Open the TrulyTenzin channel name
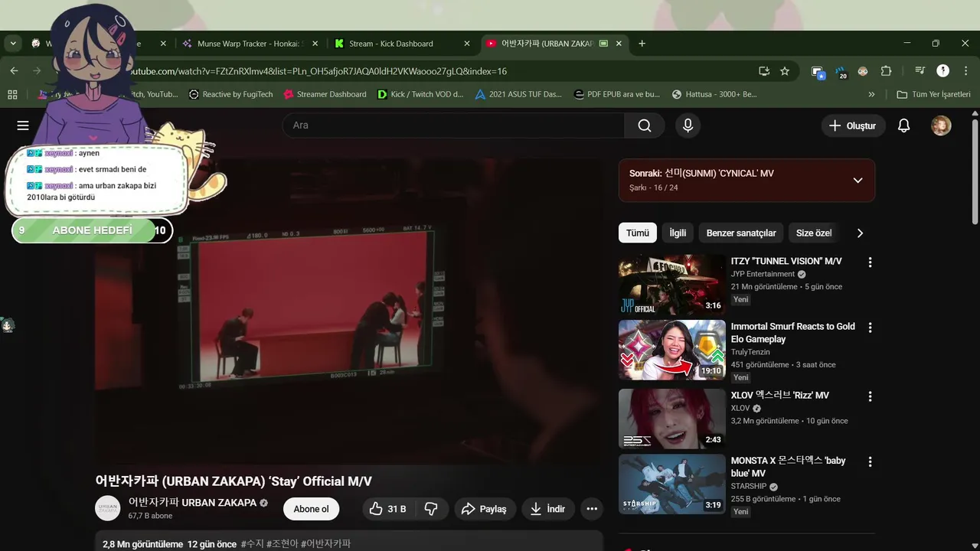The image size is (980, 551). click(x=750, y=352)
